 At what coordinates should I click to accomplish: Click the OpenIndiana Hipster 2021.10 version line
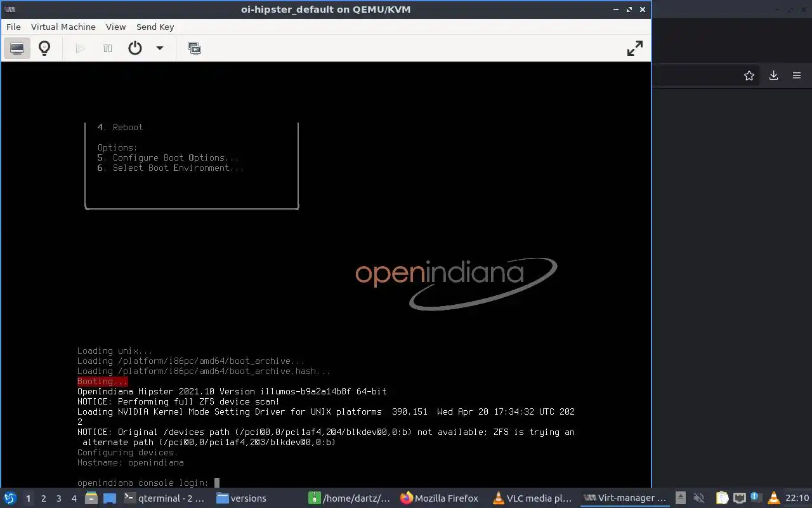[x=232, y=391]
